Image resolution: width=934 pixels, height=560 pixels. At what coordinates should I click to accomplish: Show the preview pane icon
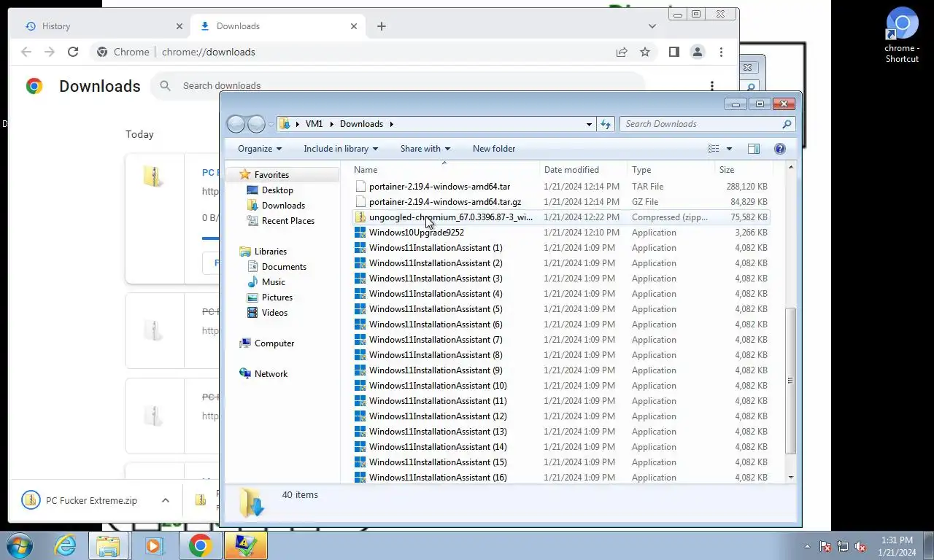(x=754, y=149)
